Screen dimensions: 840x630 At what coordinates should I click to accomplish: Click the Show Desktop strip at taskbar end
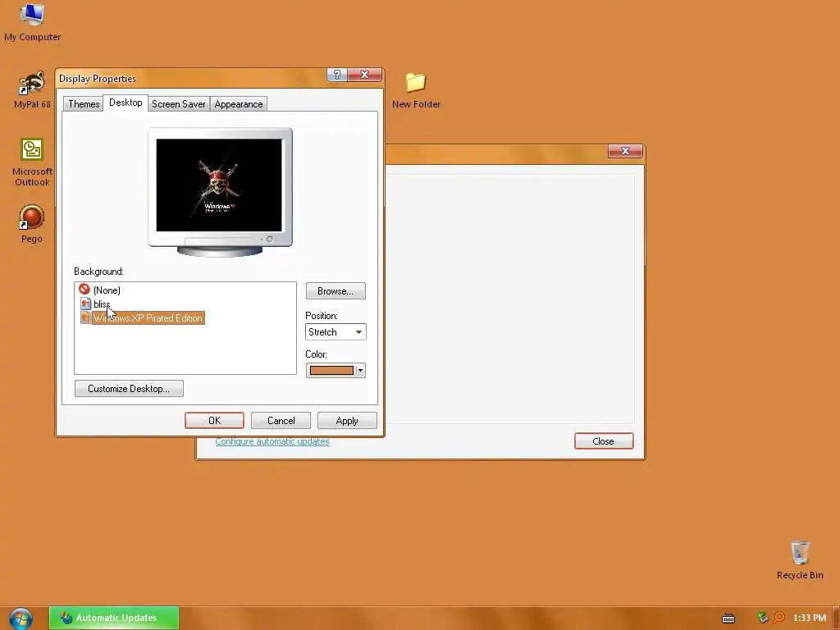pos(836,619)
